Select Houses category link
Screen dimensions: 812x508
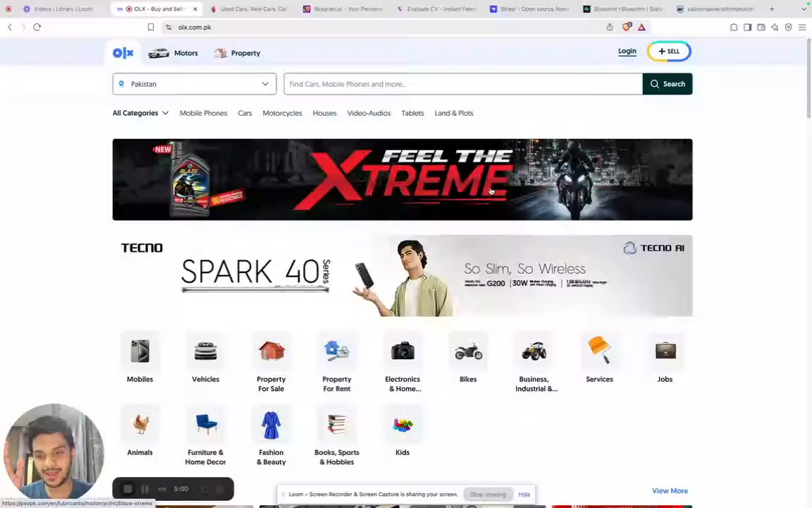click(325, 113)
